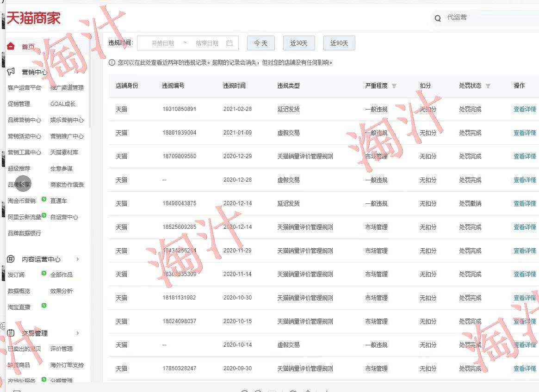Go to 自运营中心
The image size is (539, 392).
64,217
